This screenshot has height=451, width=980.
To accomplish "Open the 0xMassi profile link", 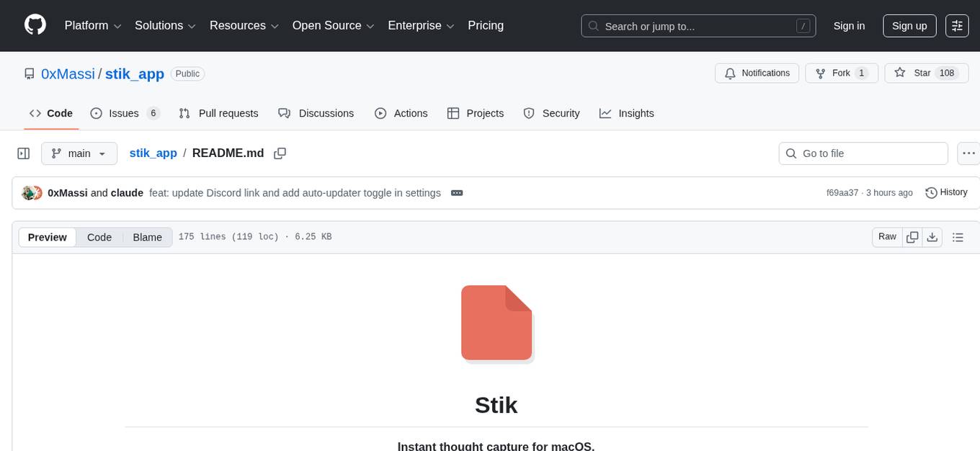I will 67,73.
